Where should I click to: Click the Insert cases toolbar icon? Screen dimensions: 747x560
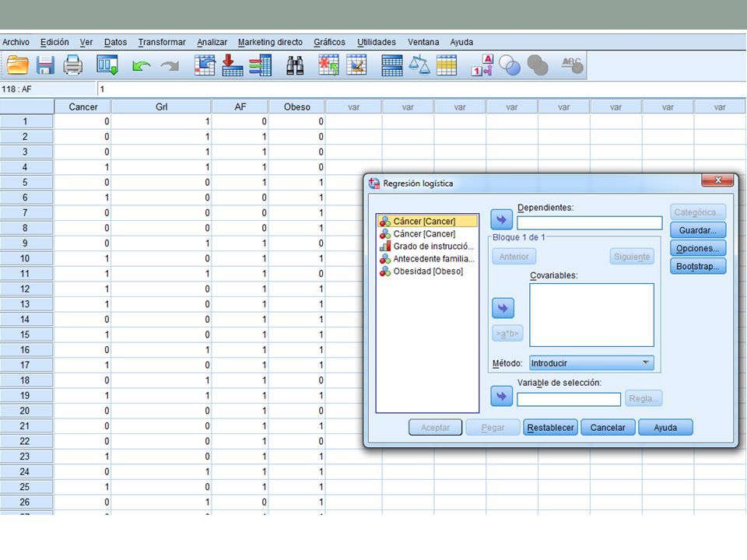pyautogui.click(x=328, y=65)
